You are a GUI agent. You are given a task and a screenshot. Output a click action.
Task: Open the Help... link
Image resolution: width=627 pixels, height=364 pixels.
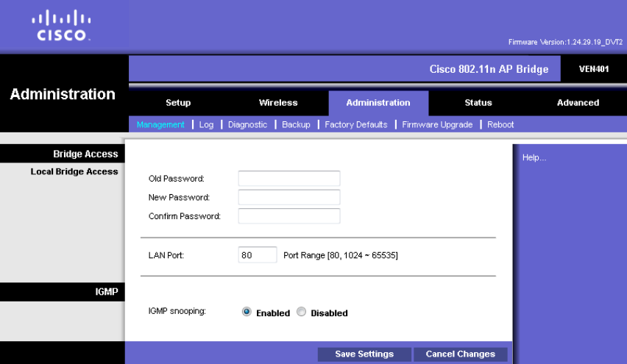click(534, 157)
